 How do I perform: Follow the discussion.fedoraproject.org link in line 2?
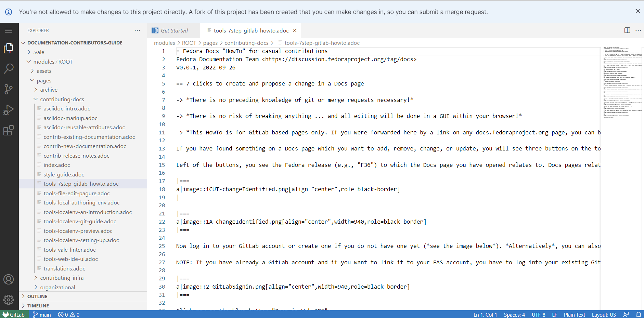click(x=339, y=59)
